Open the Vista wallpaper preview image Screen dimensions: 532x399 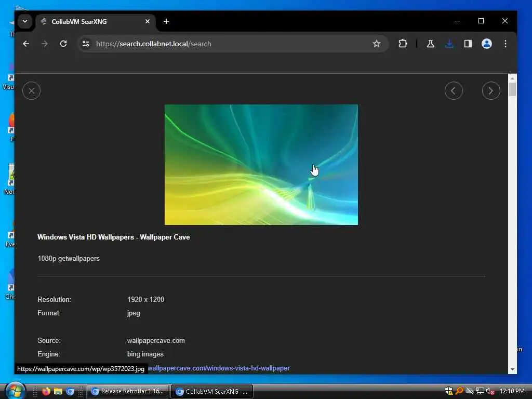(x=261, y=165)
